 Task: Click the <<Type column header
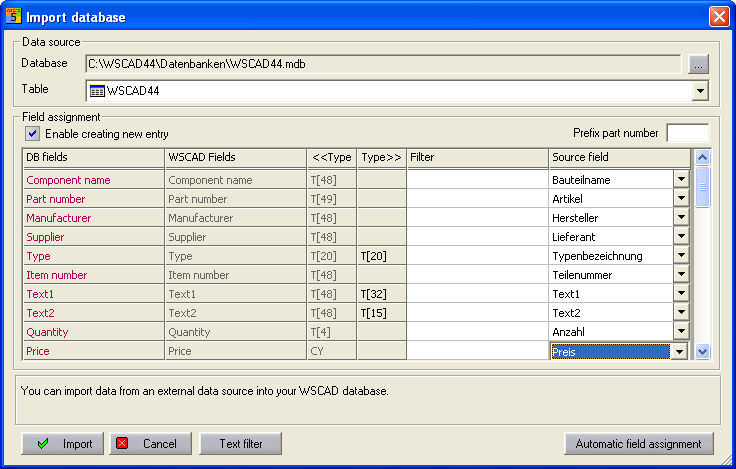click(332, 158)
